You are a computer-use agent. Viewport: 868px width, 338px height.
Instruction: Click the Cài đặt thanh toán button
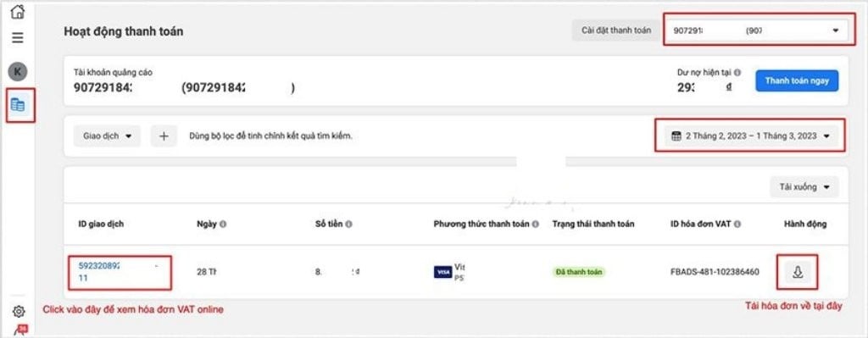616,30
